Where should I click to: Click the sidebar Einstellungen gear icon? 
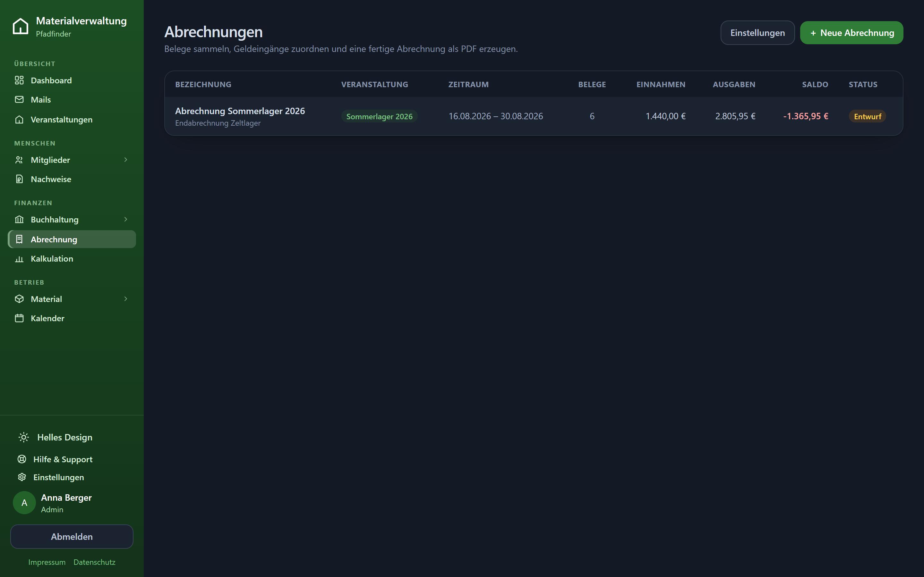[22, 477]
